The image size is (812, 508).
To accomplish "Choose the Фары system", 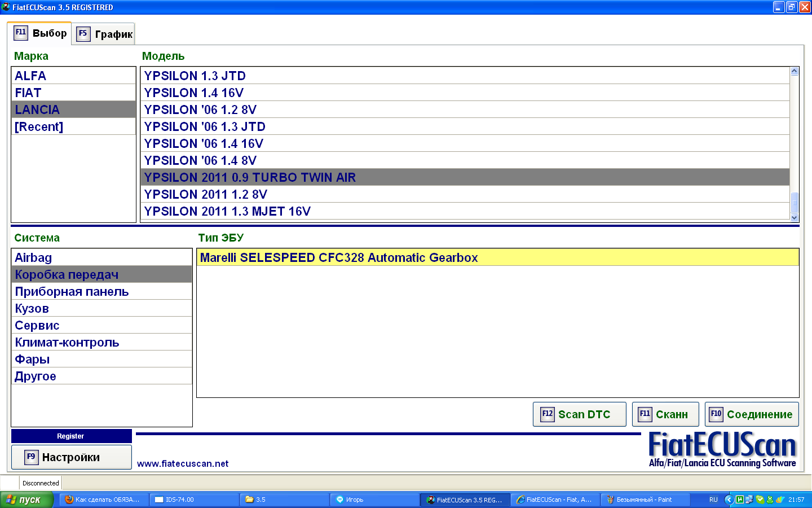I will point(101,359).
